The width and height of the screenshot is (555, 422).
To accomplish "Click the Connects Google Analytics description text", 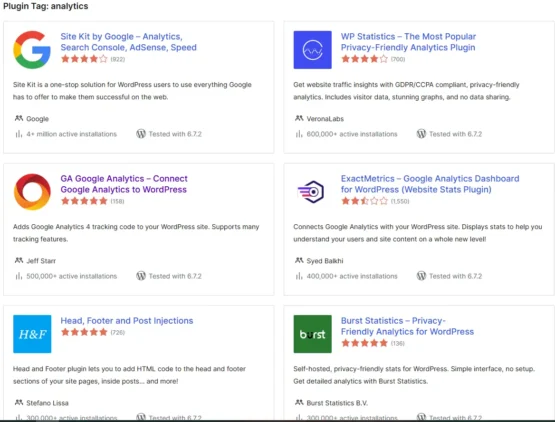I will coord(418,233).
